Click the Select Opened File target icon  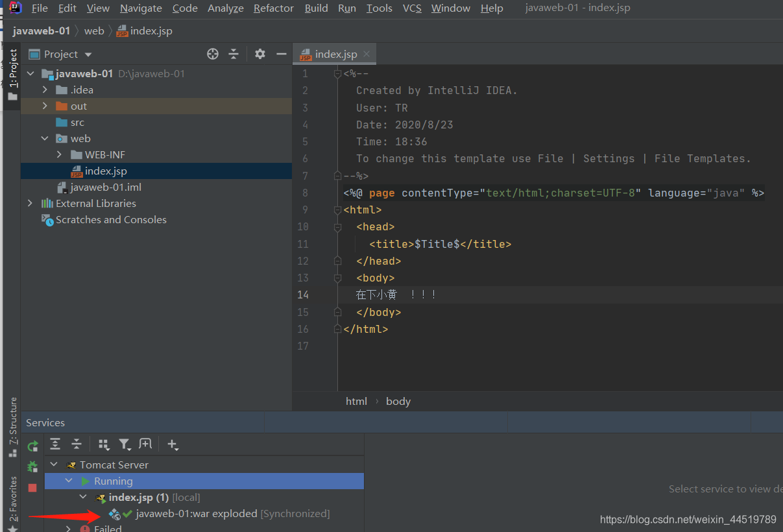[x=213, y=54]
